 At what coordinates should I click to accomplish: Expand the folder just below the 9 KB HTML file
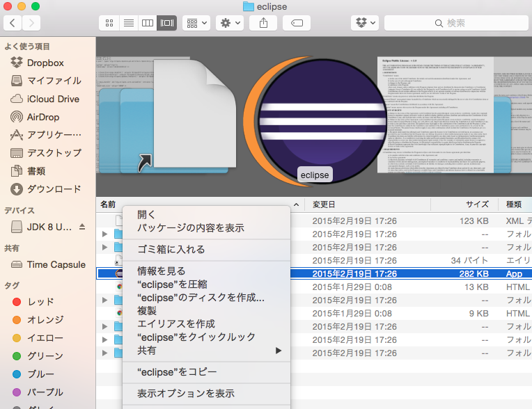105,327
